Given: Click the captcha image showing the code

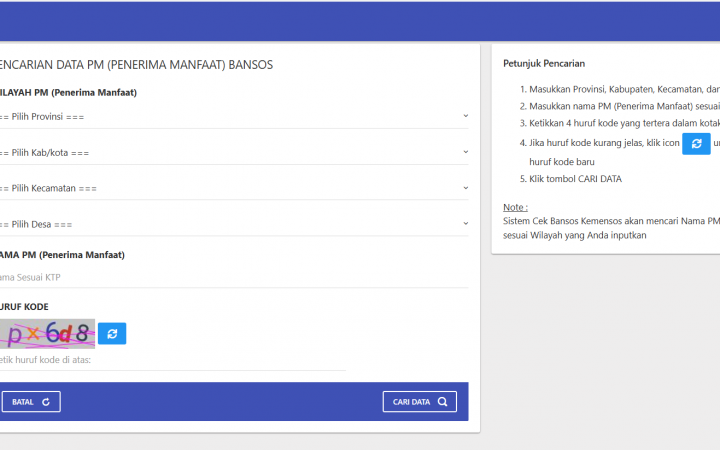Looking at the screenshot, I should [47, 334].
